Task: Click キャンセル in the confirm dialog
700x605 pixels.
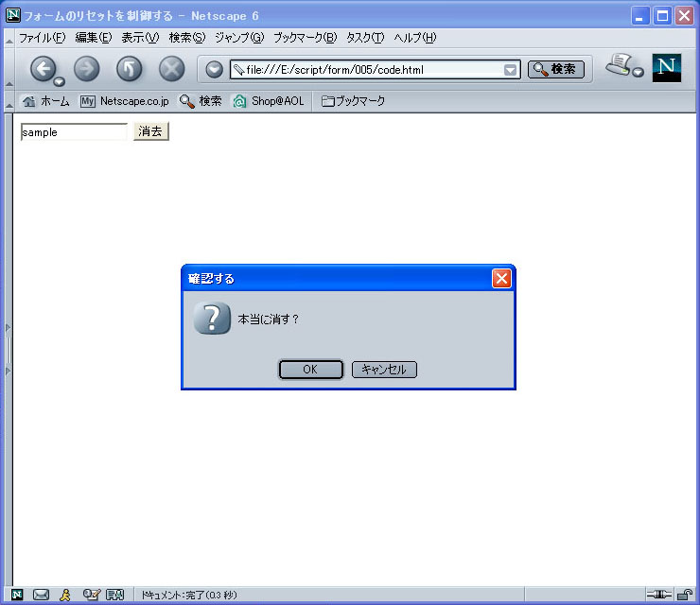Action: (384, 370)
